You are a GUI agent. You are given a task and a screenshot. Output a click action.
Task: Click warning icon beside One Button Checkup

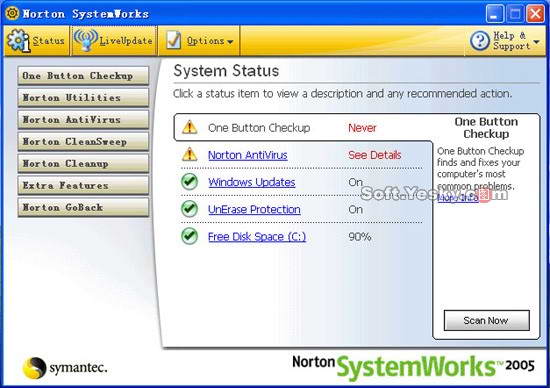(x=190, y=127)
